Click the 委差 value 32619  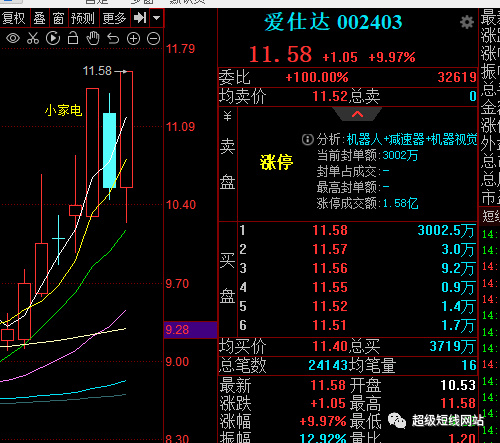(457, 77)
